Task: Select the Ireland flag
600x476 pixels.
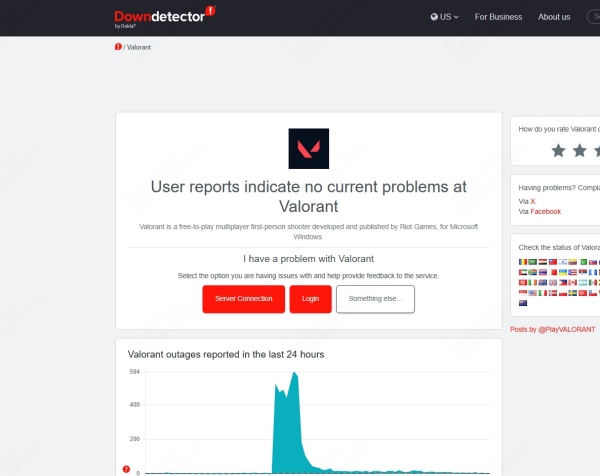Action: 533,282
